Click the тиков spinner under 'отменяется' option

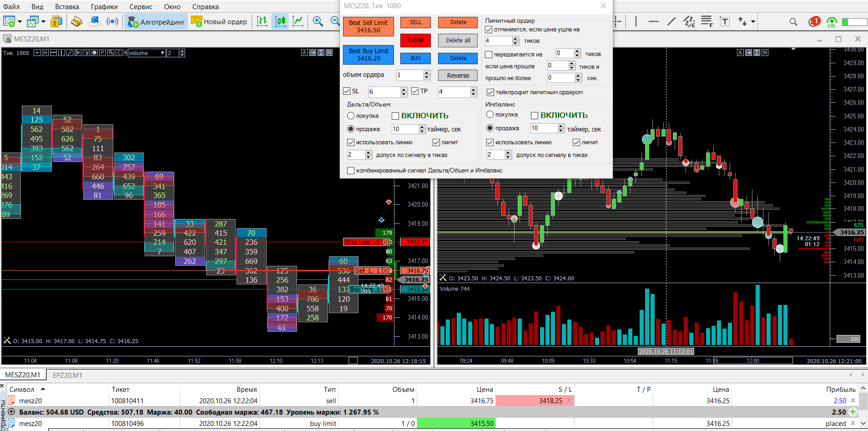click(515, 41)
